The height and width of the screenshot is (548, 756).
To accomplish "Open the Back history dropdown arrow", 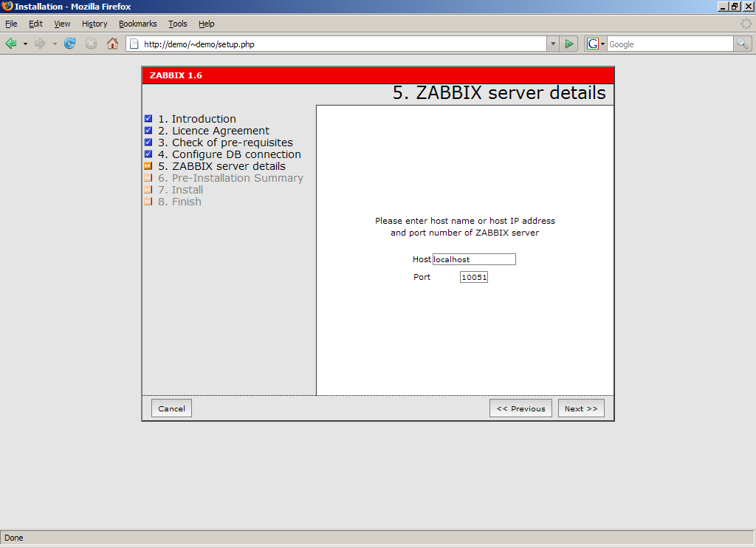I will click(25, 44).
